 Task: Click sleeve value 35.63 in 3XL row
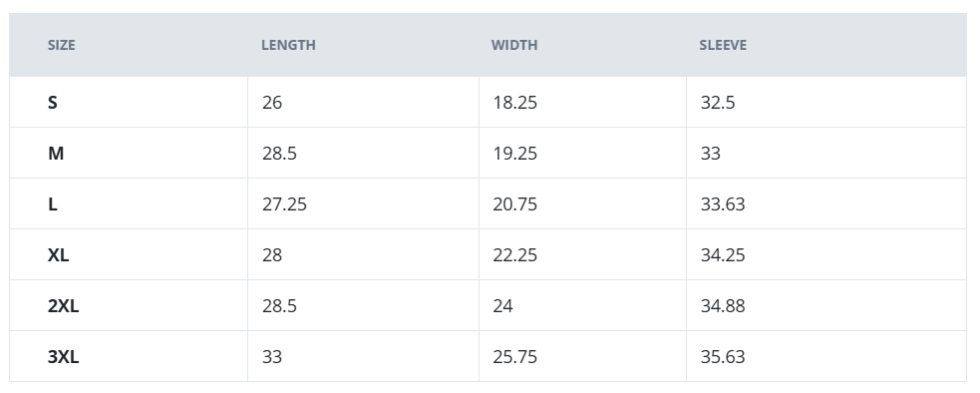pyautogui.click(x=723, y=357)
